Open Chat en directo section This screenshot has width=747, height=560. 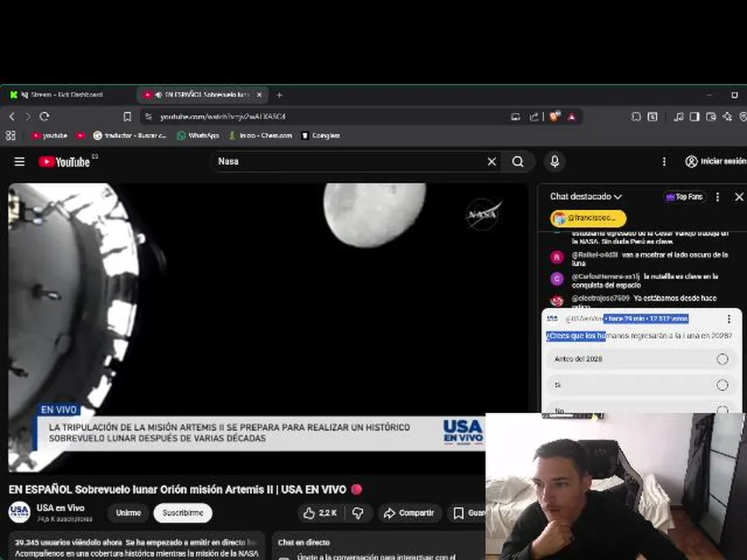pos(378,546)
